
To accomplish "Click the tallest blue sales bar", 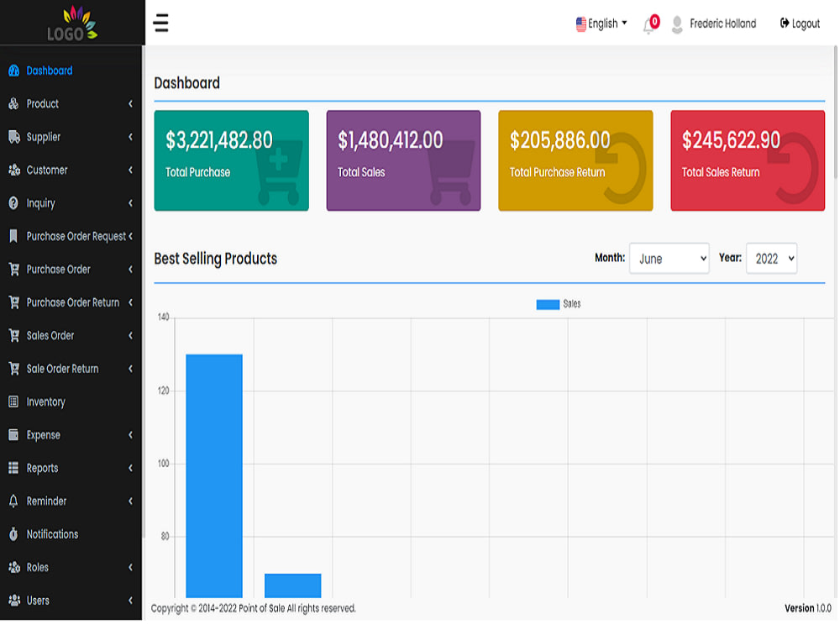I will [x=214, y=476].
